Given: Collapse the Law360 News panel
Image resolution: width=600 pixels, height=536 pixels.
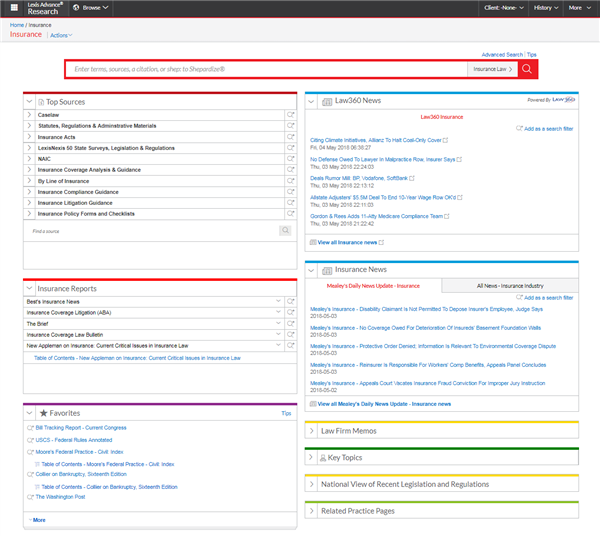Looking at the screenshot, I should [x=311, y=101].
